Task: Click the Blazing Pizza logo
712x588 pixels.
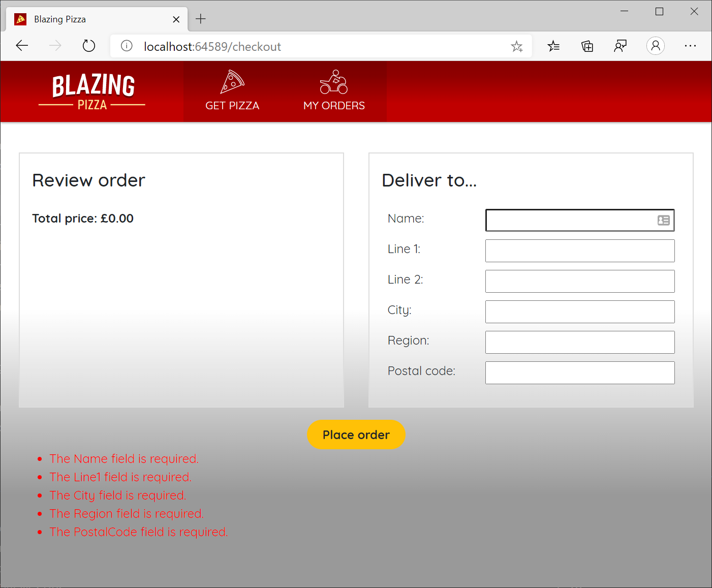Action: click(x=92, y=91)
